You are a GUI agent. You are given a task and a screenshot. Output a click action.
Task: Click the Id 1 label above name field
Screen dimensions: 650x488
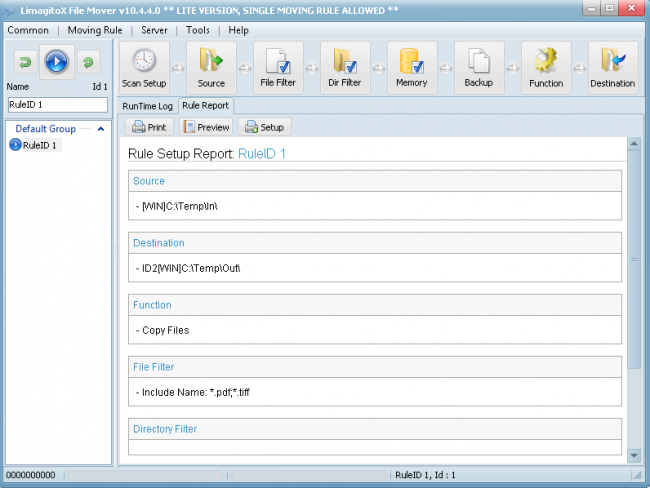pos(99,87)
